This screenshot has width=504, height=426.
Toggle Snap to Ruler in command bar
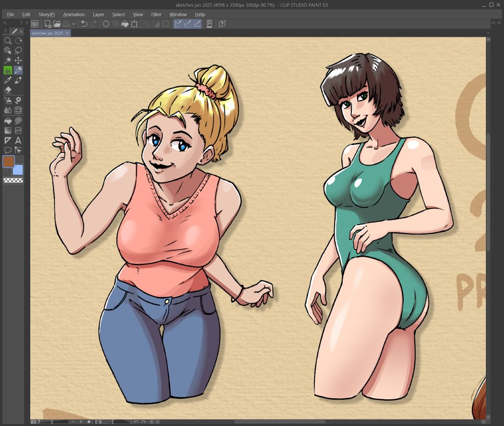178,24
